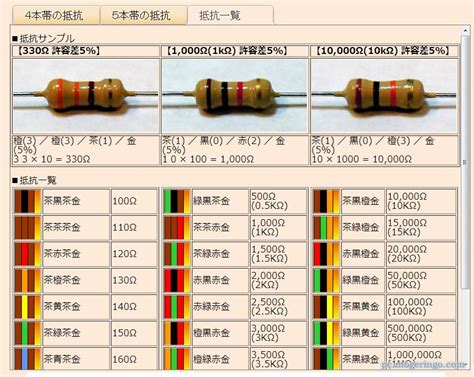
Task: Click the color band swatch for 100Ω
Action: [28, 201]
